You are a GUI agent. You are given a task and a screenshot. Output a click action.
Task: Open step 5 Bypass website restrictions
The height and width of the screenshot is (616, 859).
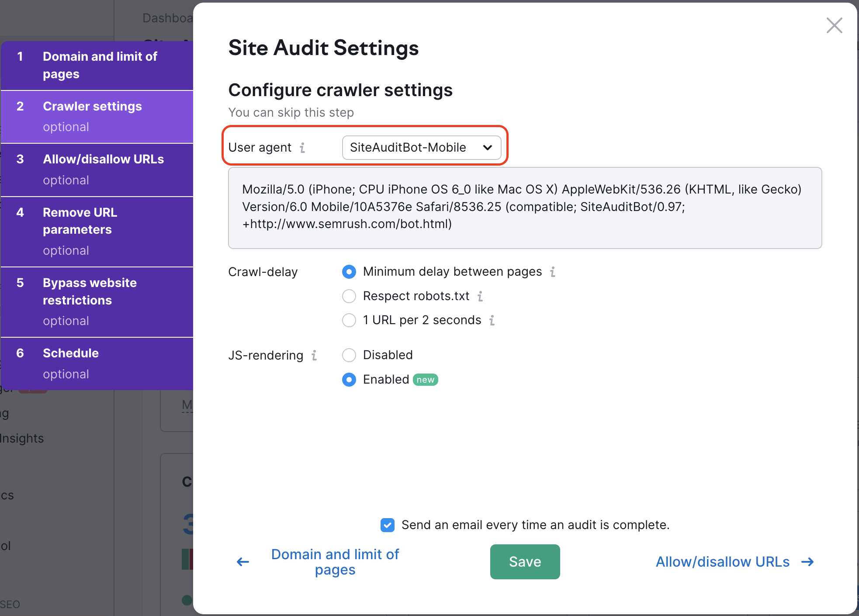(x=97, y=302)
